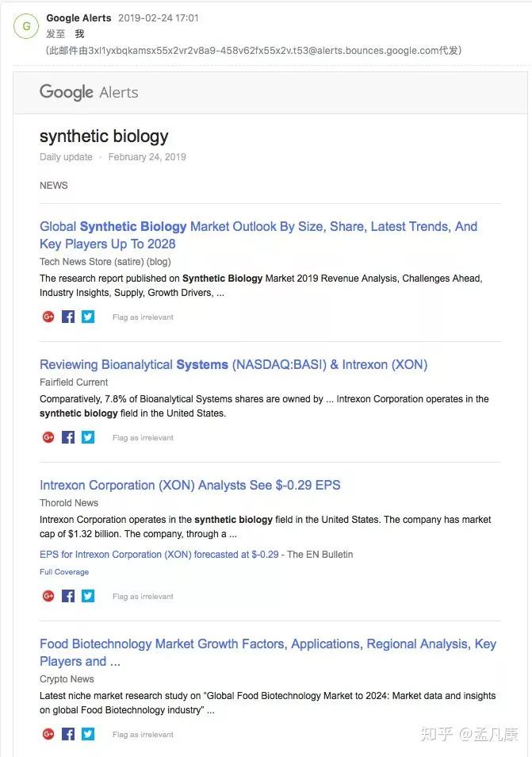This screenshot has height=757, width=532.
Task: Flag Intrexon EPS article as irrelevant
Action: coord(143,597)
